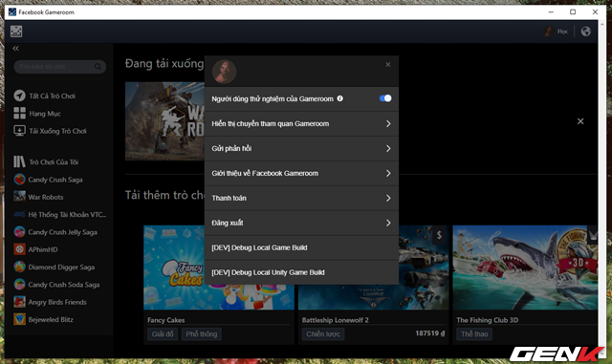The height and width of the screenshot is (364, 612).
Task: Expand Gửi phản hồi chevron
Action: [x=388, y=148]
